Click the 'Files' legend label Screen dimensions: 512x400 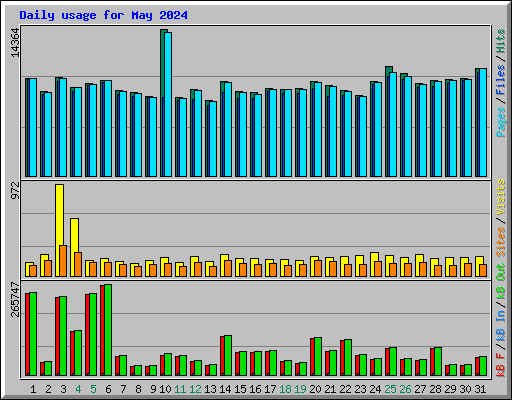pos(501,80)
